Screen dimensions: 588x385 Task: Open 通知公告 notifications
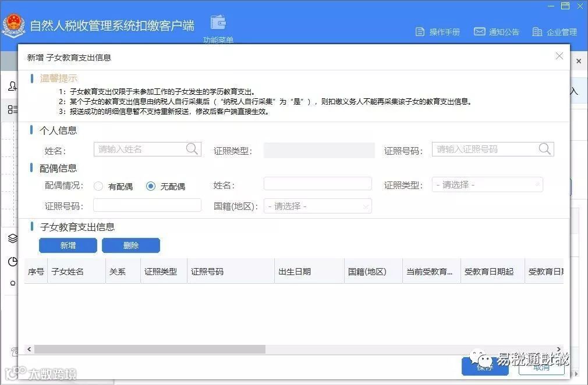[x=497, y=32]
